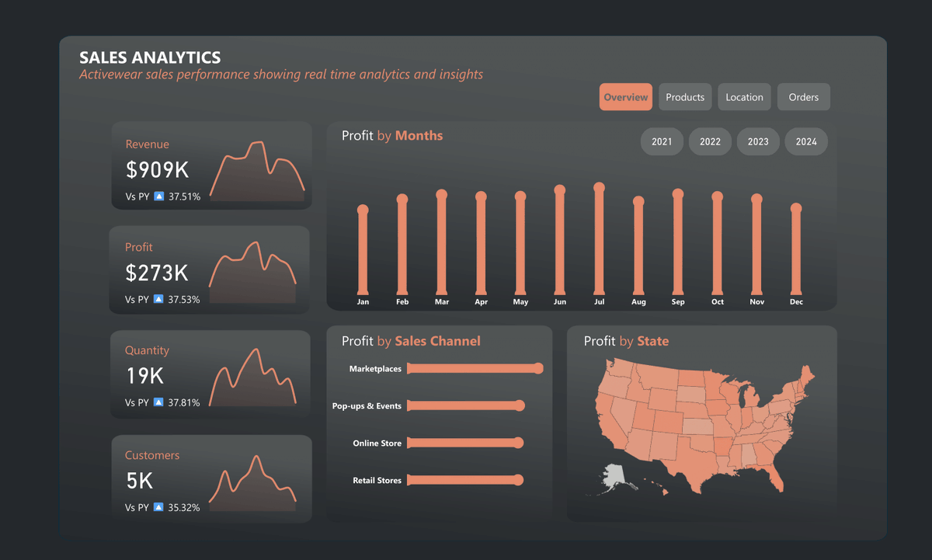Click the blue up-arrow icon in Customers card
Screen dimensions: 932x560
click(158, 507)
